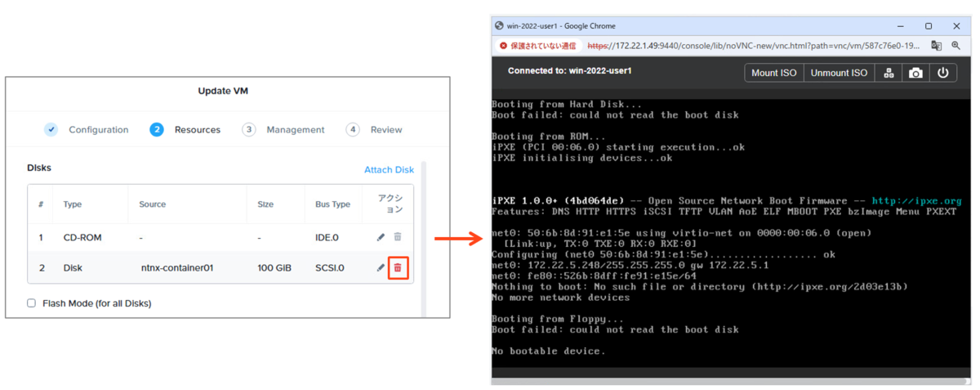Select the Resources step

(185, 129)
